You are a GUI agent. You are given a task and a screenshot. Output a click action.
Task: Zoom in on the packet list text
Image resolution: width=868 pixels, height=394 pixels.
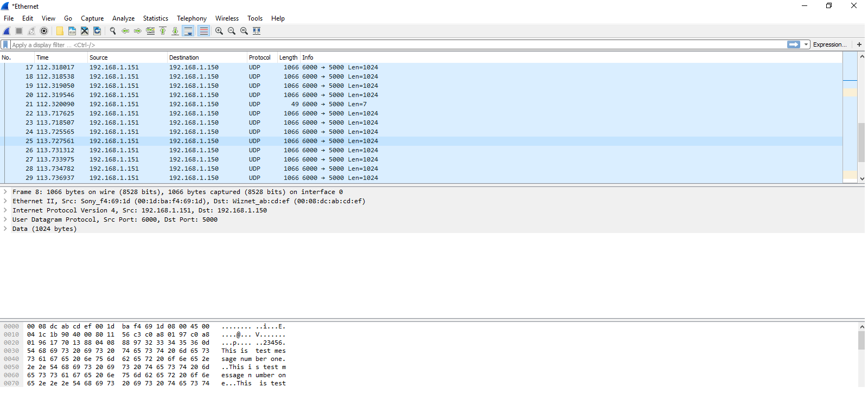[219, 31]
